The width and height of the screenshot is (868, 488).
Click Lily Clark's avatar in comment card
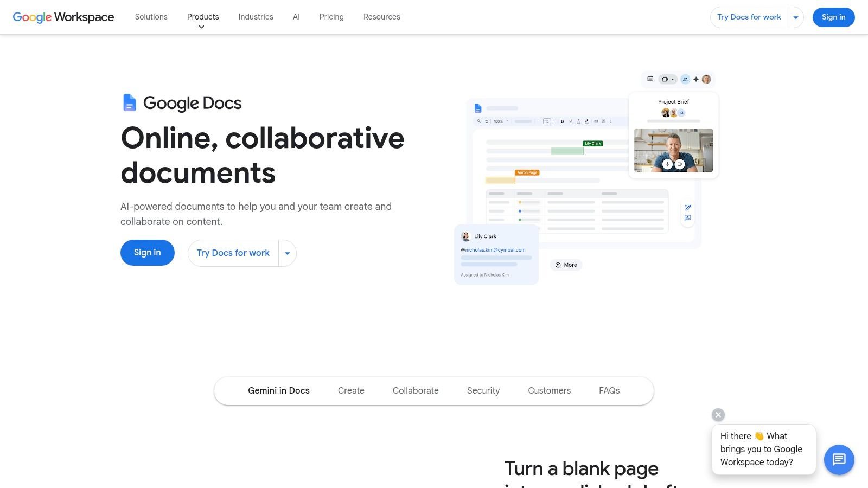tap(465, 236)
